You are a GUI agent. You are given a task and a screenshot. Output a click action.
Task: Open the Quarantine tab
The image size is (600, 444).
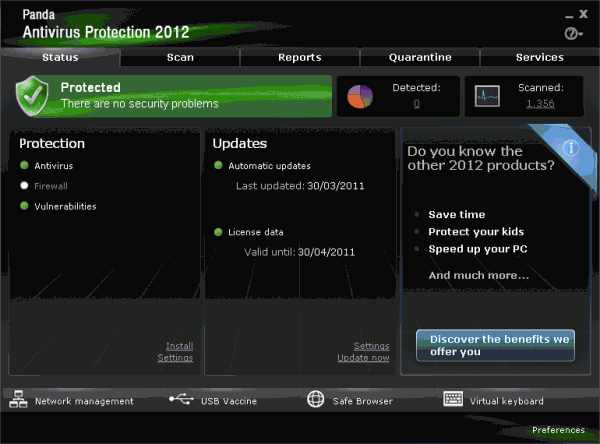[x=420, y=57]
